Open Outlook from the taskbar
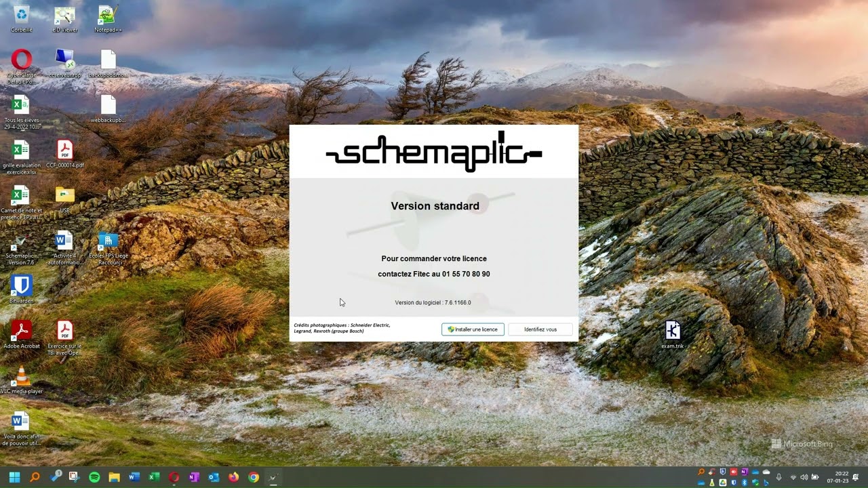 point(214,477)
